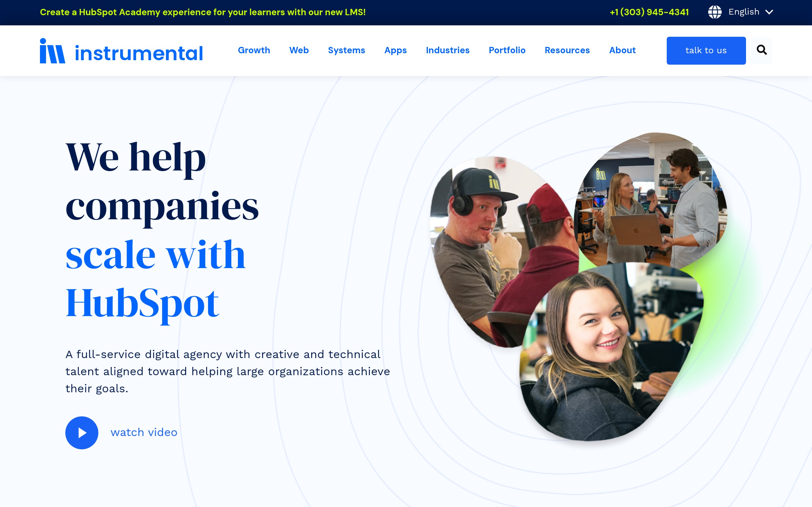This screenshot has width=812, height=507.
Task: Open the About menu
Action: click(x=622, y=50)
